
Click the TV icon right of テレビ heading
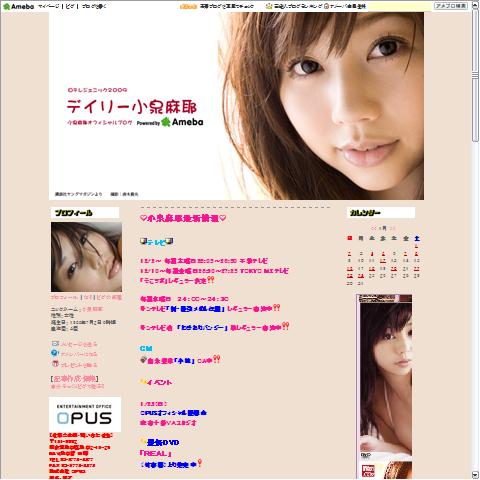169,241
